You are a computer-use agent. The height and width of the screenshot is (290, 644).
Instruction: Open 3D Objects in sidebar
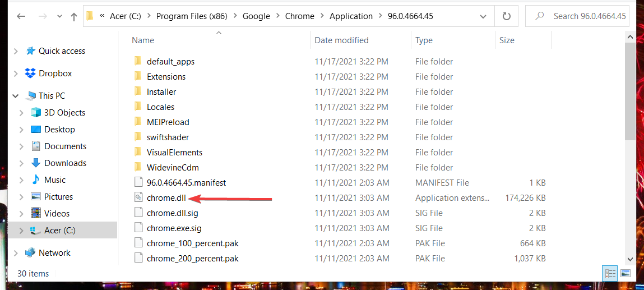64,113
